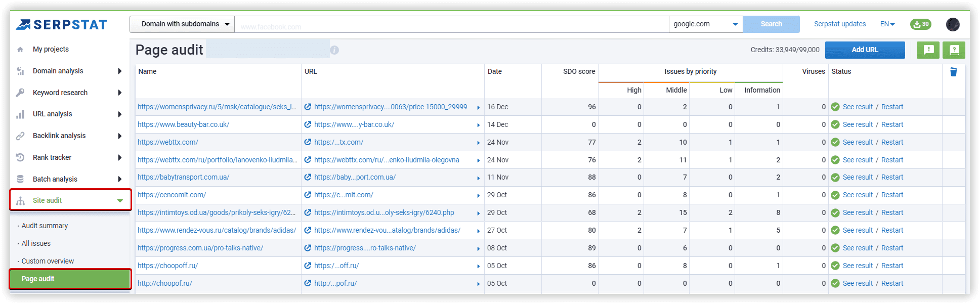Click the Search button
980x304 pixels.
[771, 24]
